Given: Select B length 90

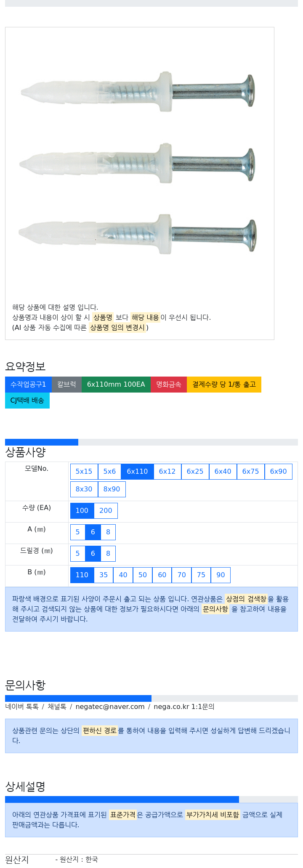Looking at the screenshot, I should [x=221, y=575].
